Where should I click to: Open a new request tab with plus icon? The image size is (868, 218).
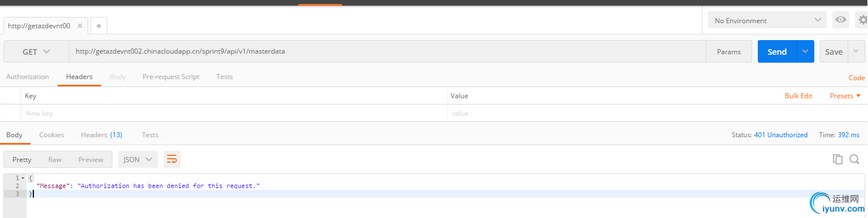(98, 26)
